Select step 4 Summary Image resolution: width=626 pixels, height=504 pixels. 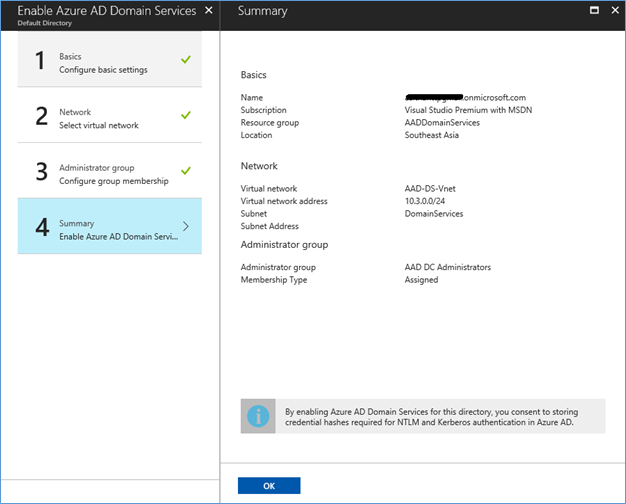pos(109,226)
